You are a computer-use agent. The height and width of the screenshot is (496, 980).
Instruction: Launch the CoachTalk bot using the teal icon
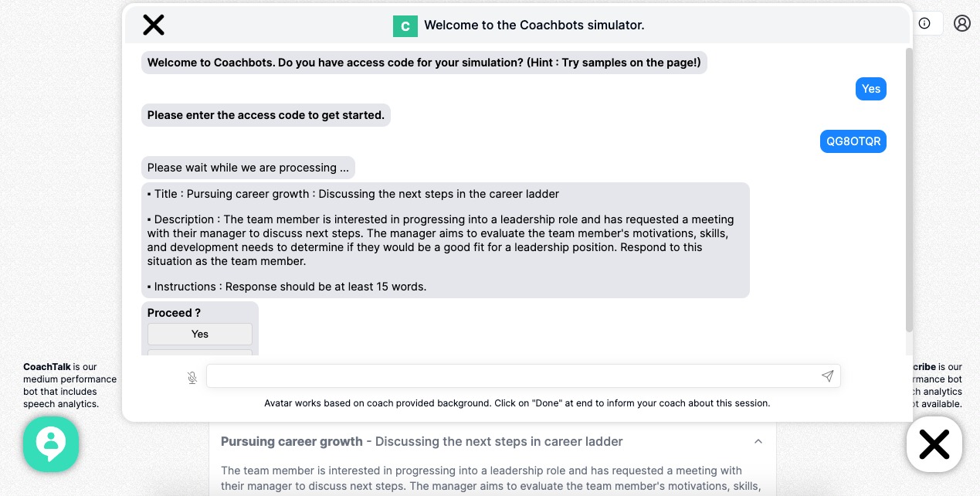(x=51, y=443)
